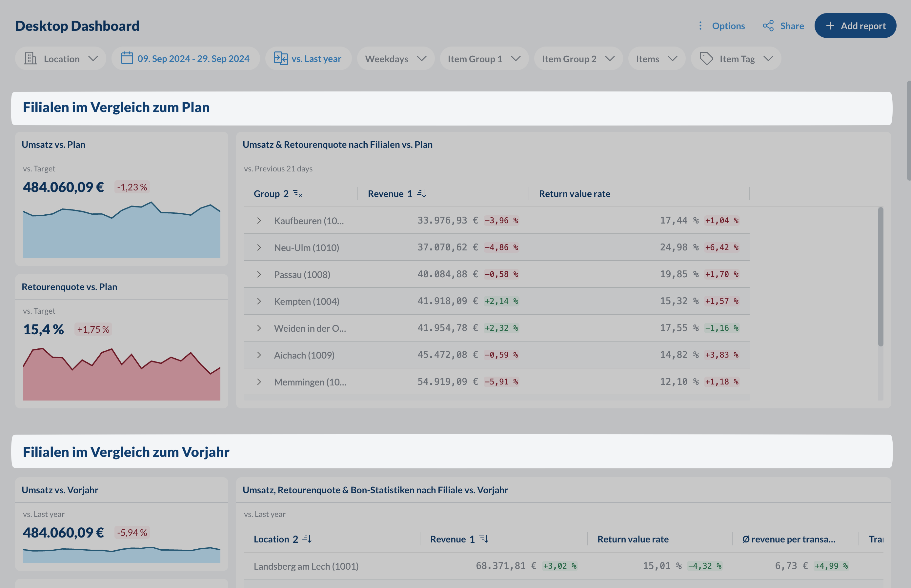Click the building icon in Location filter
The height and width of the screenshot is (588, 911).
[x=30, y=58]
